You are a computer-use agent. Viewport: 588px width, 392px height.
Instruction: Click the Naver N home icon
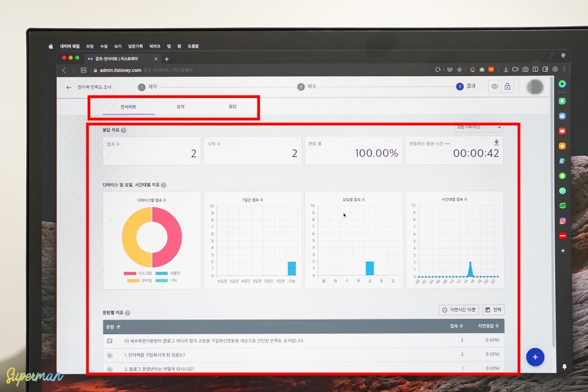83,70
